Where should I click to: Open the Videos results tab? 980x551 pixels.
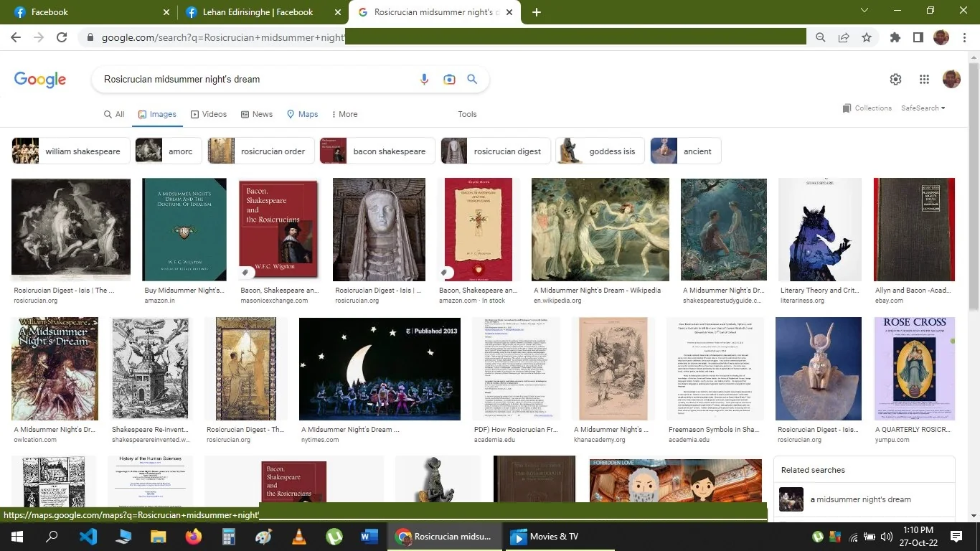(209, 114)
